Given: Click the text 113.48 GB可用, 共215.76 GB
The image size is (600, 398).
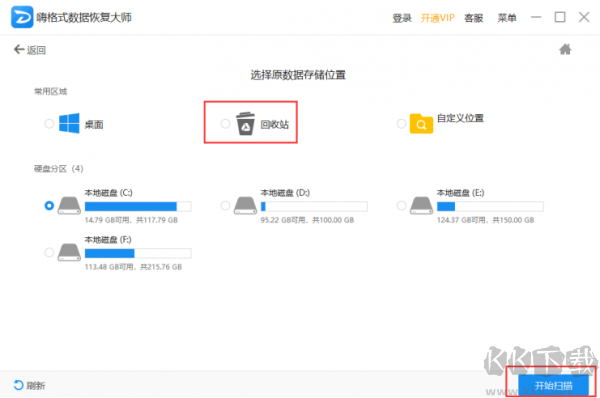Looking at the screenshot, I should tap(133, 267).
